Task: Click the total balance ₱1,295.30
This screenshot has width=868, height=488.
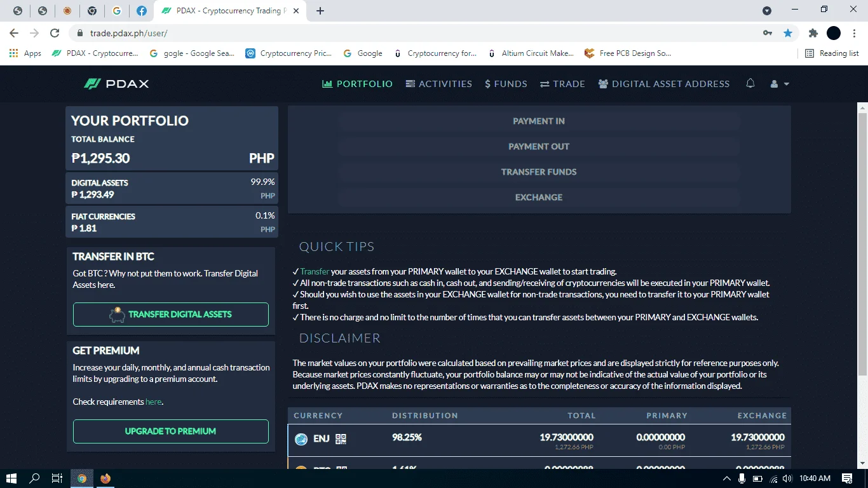Action: tap(100, 158)
